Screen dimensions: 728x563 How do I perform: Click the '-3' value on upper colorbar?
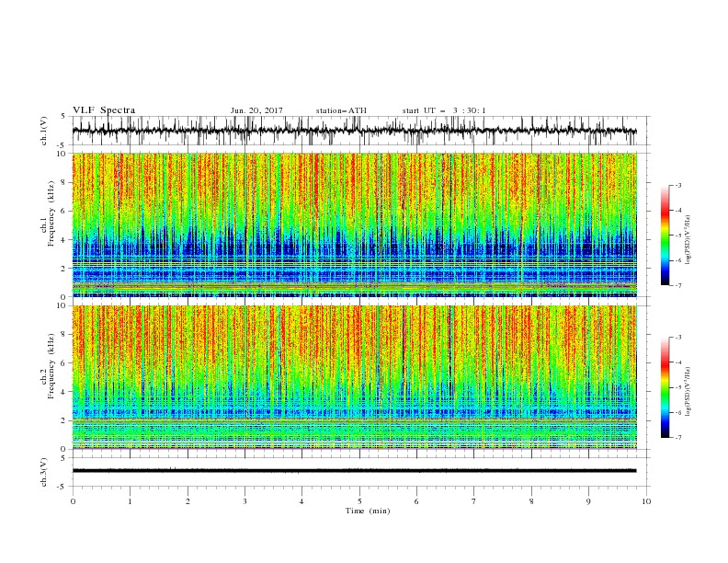click(x=677, y=185)
